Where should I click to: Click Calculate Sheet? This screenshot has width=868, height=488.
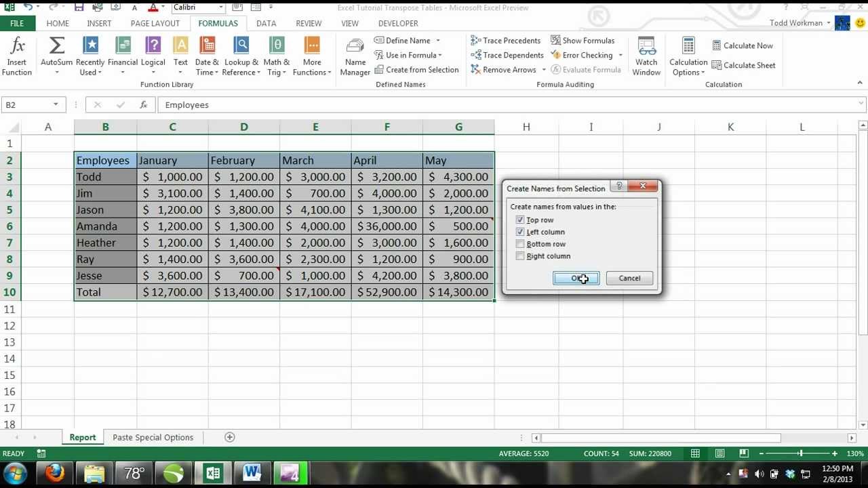point(744,65)
